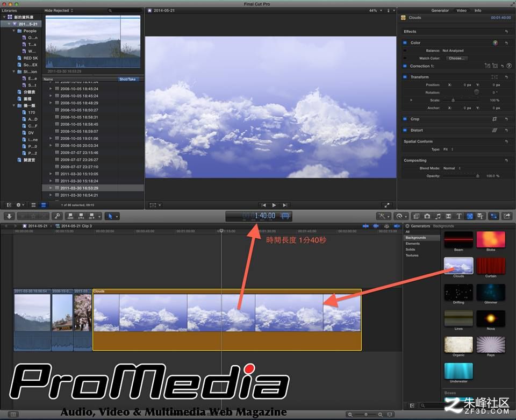Viewport: 516px width, 420px height.
Task: Show Correction 1 color board arrow
Action: tap(509, 66)
